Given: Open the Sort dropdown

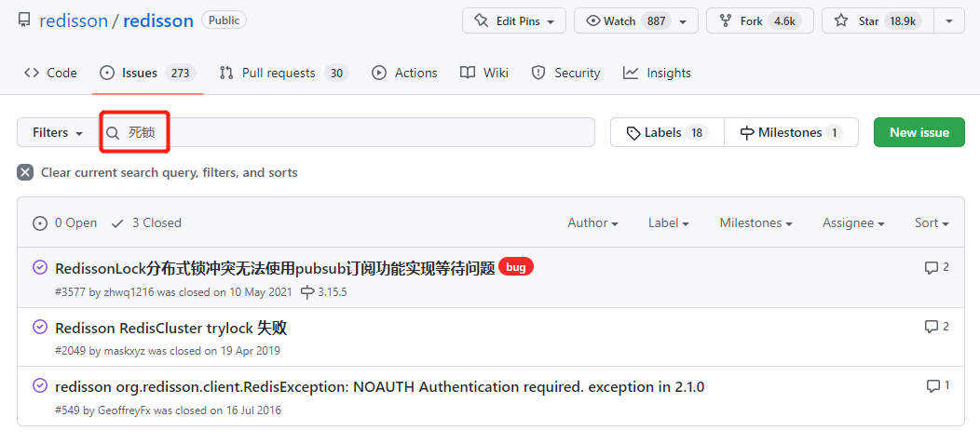Looking at the screenshot, I should (932, 223).
